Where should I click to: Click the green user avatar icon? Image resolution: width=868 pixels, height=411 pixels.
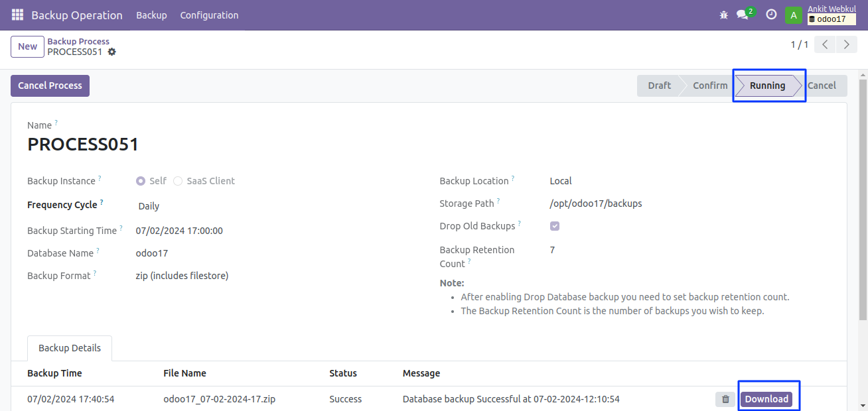click(794, 15)
